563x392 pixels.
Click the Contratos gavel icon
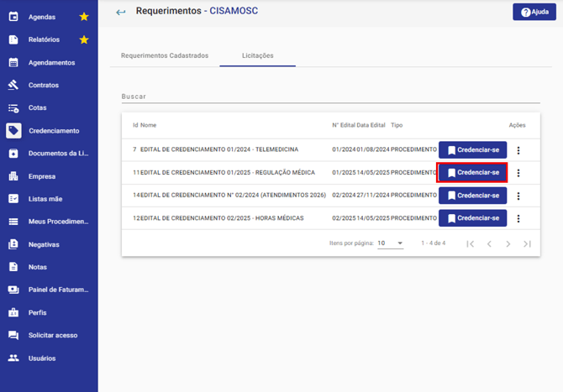(x=13, y=85)
